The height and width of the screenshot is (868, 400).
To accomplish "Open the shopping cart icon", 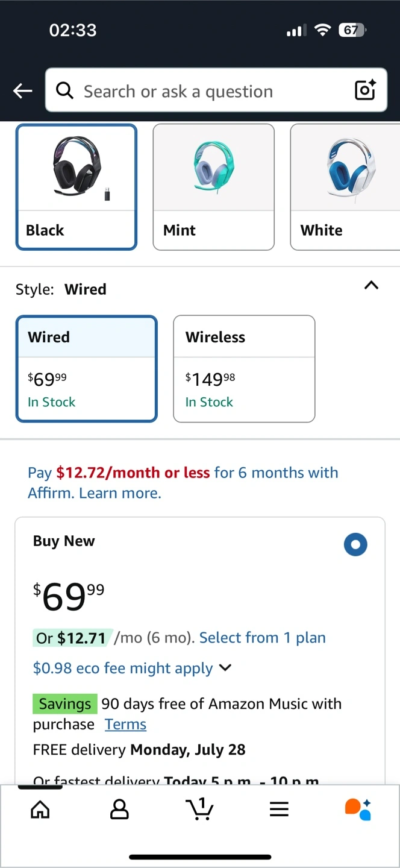I will coord(199,809).
